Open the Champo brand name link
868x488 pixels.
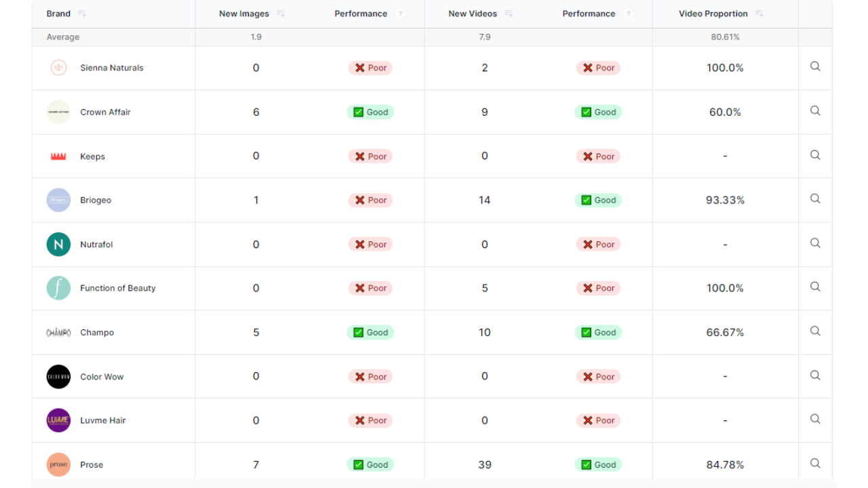click(x=97, y=333)
